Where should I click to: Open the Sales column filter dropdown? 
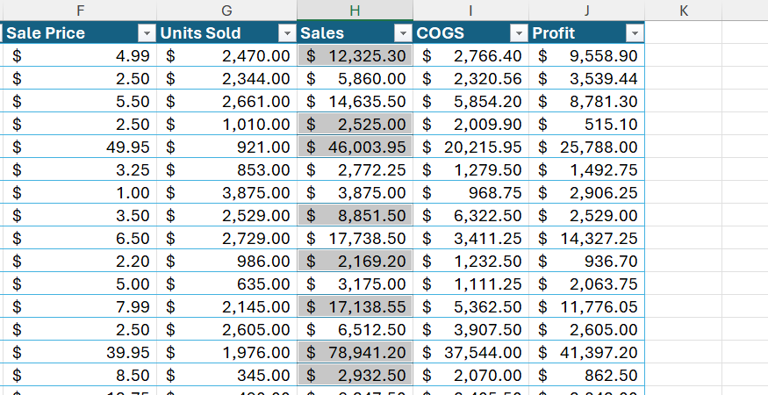[403, 33]
